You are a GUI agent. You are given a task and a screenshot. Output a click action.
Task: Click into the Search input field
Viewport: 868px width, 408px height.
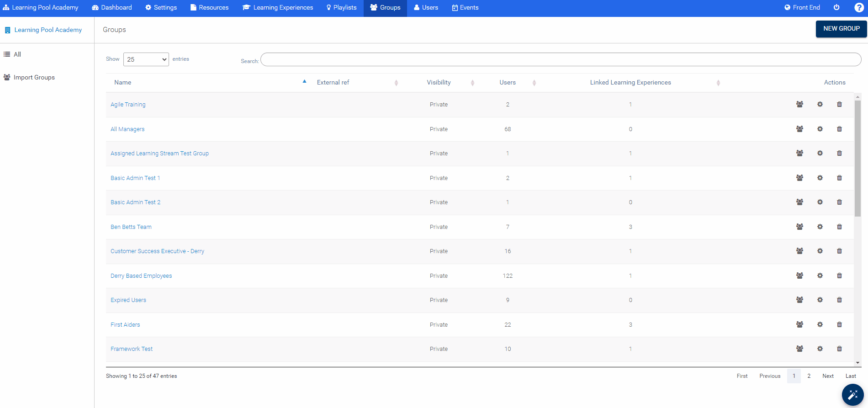click(x=561, y=59)
